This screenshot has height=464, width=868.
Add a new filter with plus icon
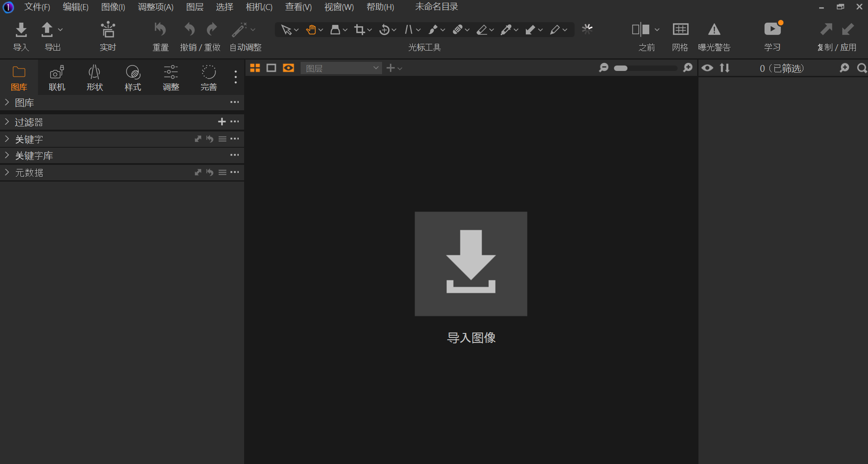coord(222,122)
